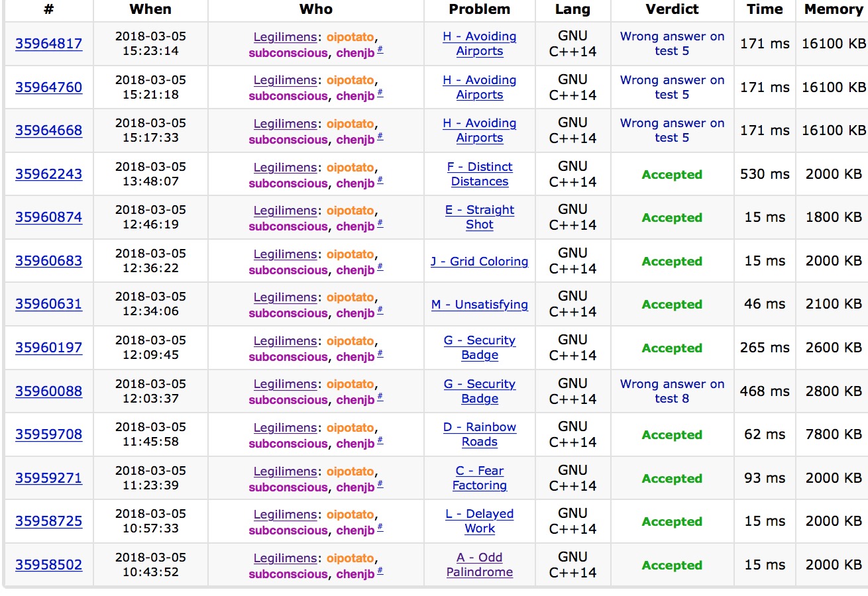Click the Verdict column header
This screenshot has width=868, height=596.
[x=672, y=9]
